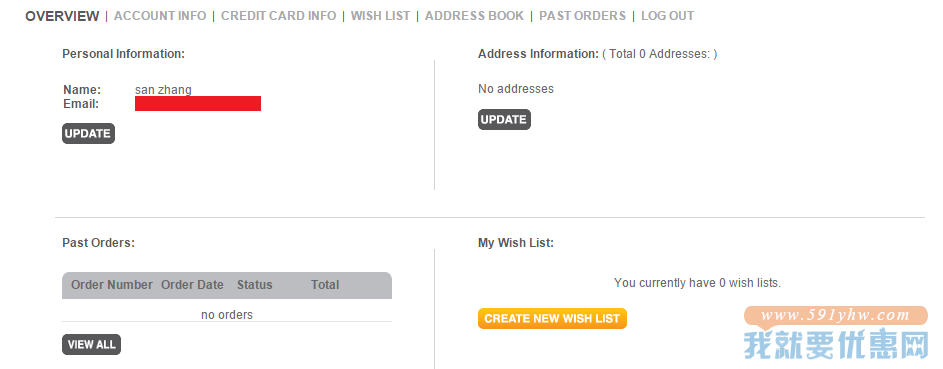Click the No addresses text
Screen dimensions: 943x369
pos(515,89)
